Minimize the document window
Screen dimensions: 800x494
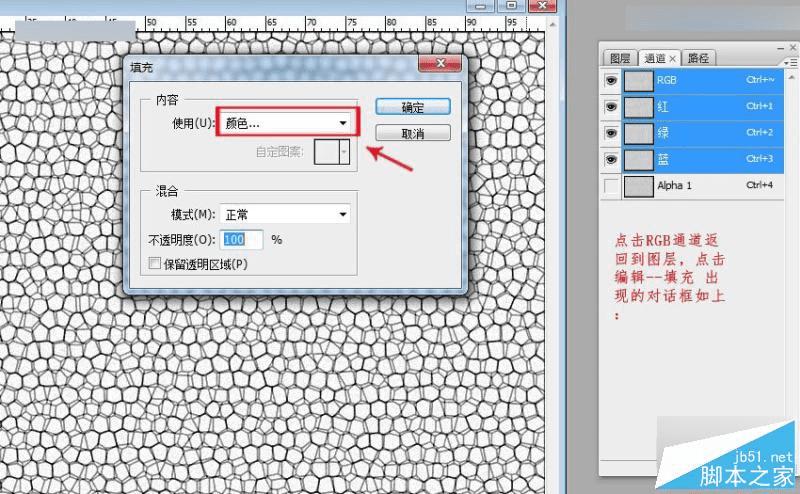click(480, 6)
